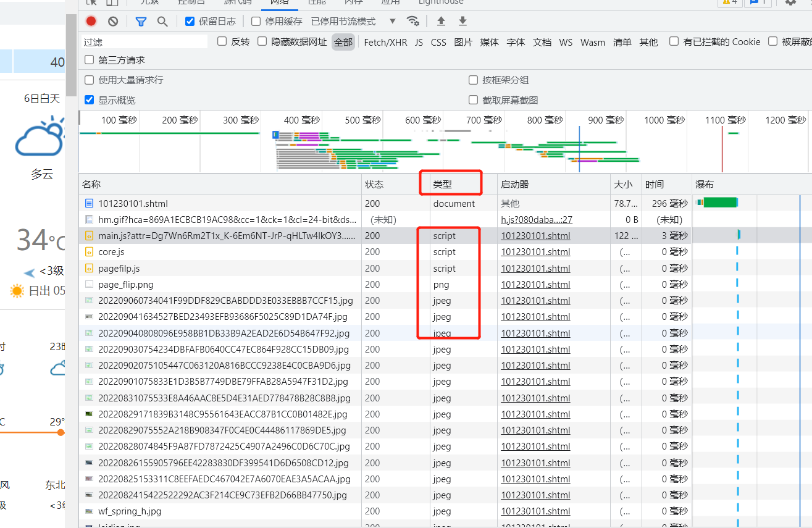The image size is (812, 528).
Task: Disable 显示概览 checkbox
Action: [90, 100]
